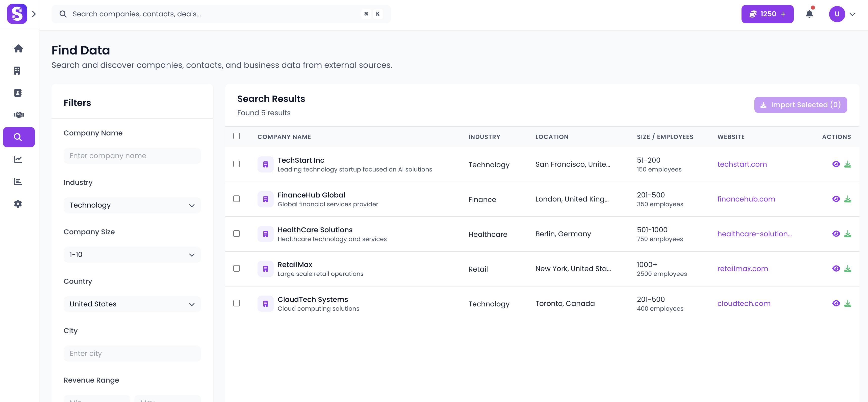Open the Country dropdown showing United States
This screenshot has height=402, width=868.
[132, 304]
